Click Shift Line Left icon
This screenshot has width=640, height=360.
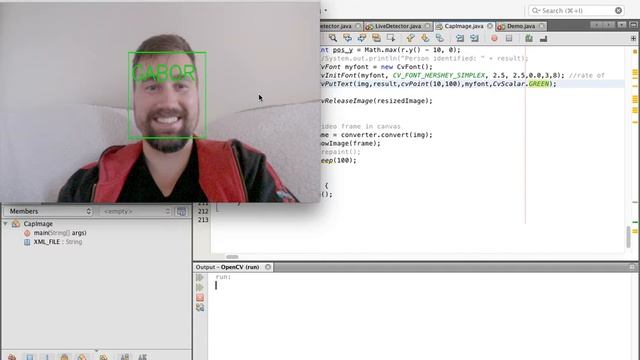pos(460,38)
